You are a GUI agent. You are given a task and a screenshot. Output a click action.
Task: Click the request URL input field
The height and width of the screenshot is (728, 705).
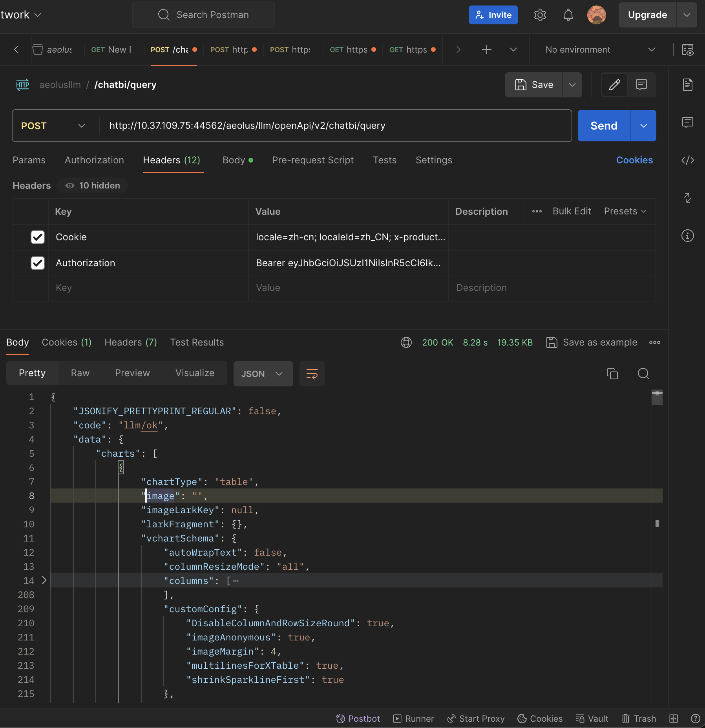click(x=334, y=126)
